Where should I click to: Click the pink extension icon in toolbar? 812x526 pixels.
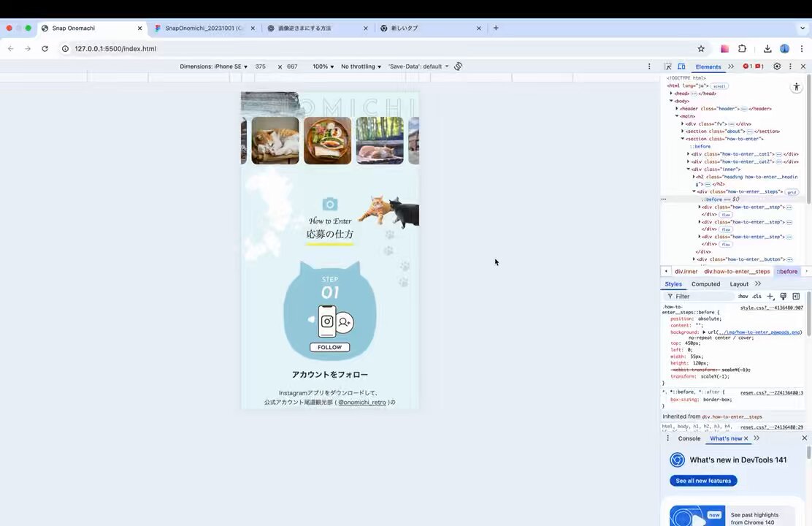click(x=724, y=49)
